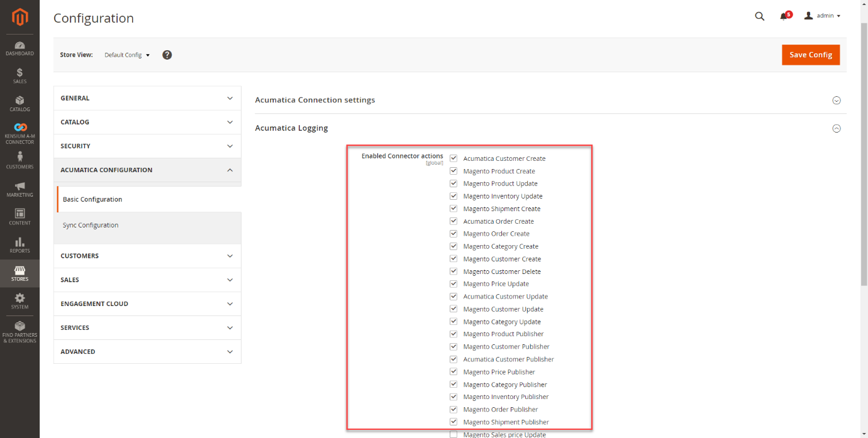The image size is (868, 438).
Task: Toggle Magento Inventory Publisher checkbox
Action: pos(453,397)
